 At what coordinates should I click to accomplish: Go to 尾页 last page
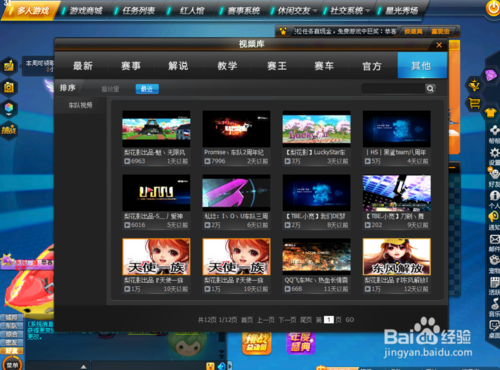pyautogui.click(x=306, y=320)
